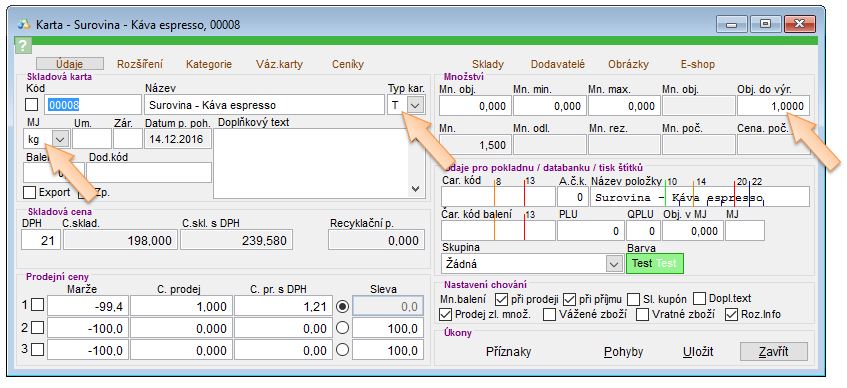
Task: Go to the Dodavatelé tab
Action: [557, 64]
